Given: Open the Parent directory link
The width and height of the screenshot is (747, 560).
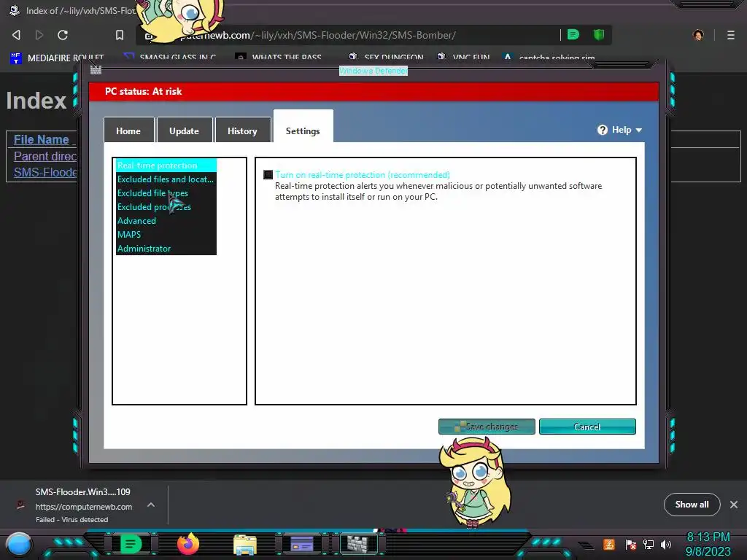Looking at the screenshot, I should 44,156.
